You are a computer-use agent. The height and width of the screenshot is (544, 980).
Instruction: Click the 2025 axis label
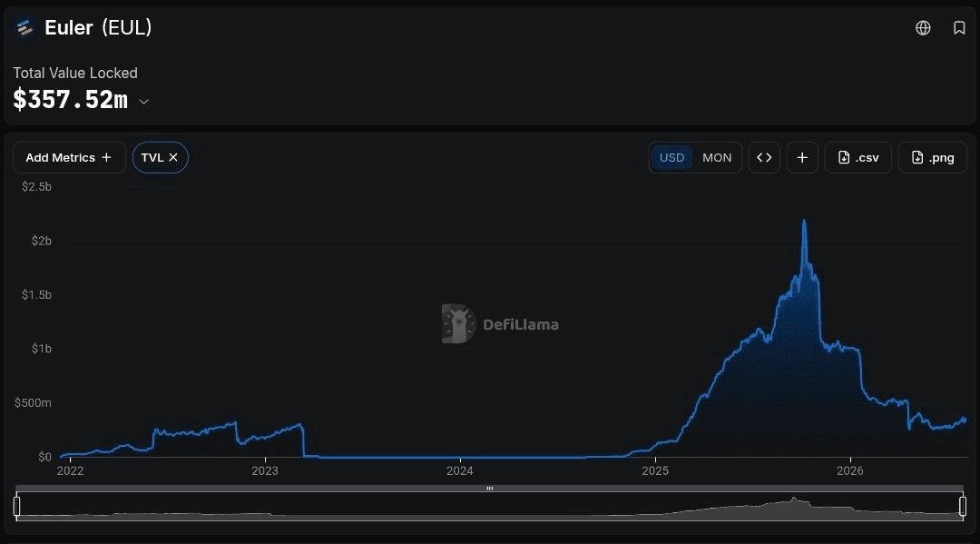point(655,470)
